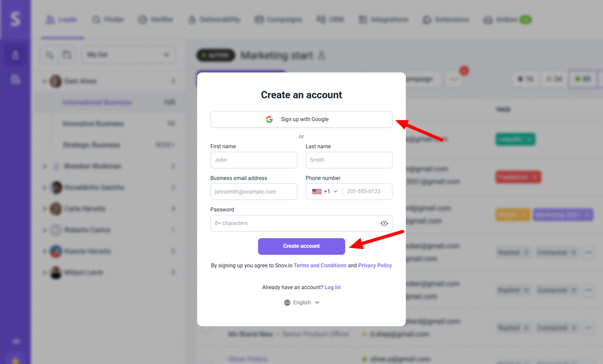Toggle the ACTIVE status badge
This screenshot has height=364, width=603.
pos(215,55)
